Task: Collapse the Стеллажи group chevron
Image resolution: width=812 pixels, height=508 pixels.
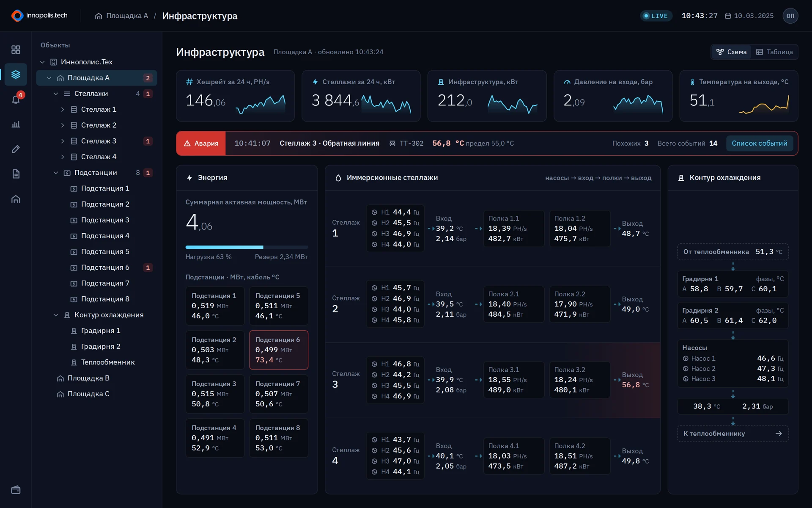Action: point(56,94)
